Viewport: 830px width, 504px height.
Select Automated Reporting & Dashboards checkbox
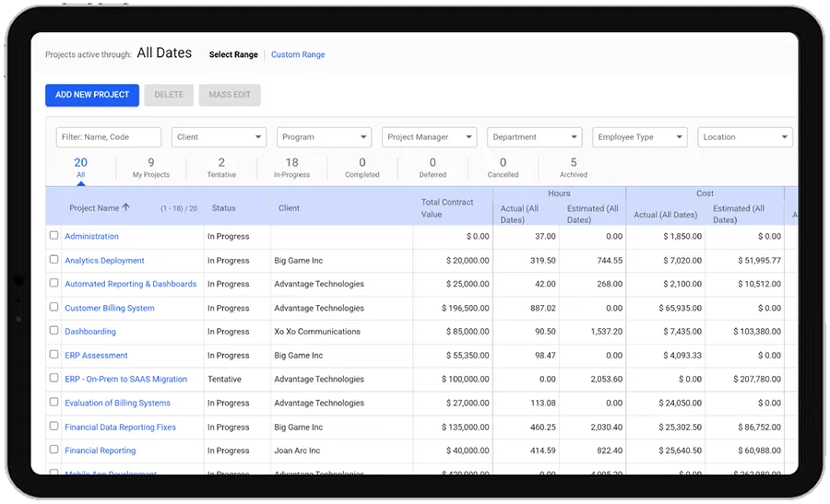click(54, 283)
